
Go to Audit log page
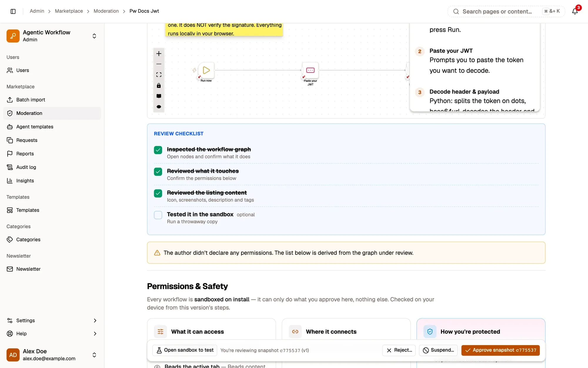[x=52, y=167]
